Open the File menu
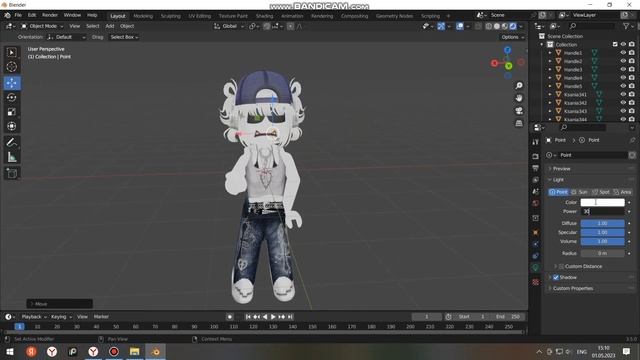This screenshot has height=360, width=640. (x=18, y=15)
